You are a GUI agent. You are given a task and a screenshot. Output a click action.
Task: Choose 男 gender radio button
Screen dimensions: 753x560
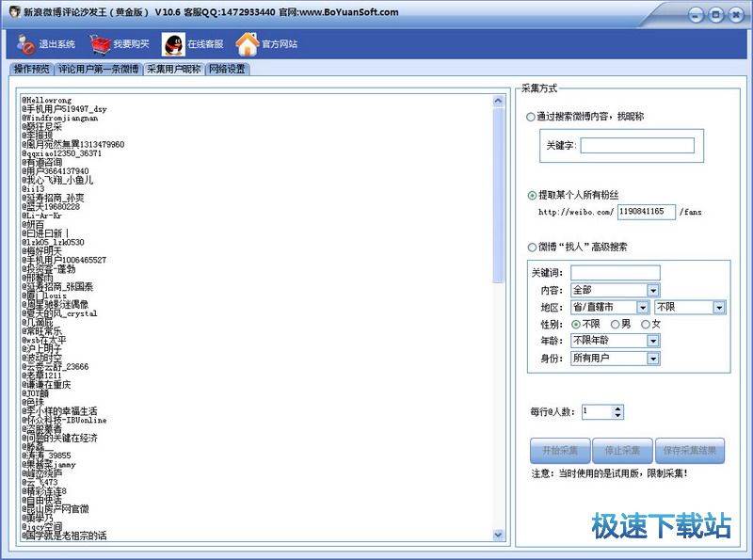click(615, 325)
